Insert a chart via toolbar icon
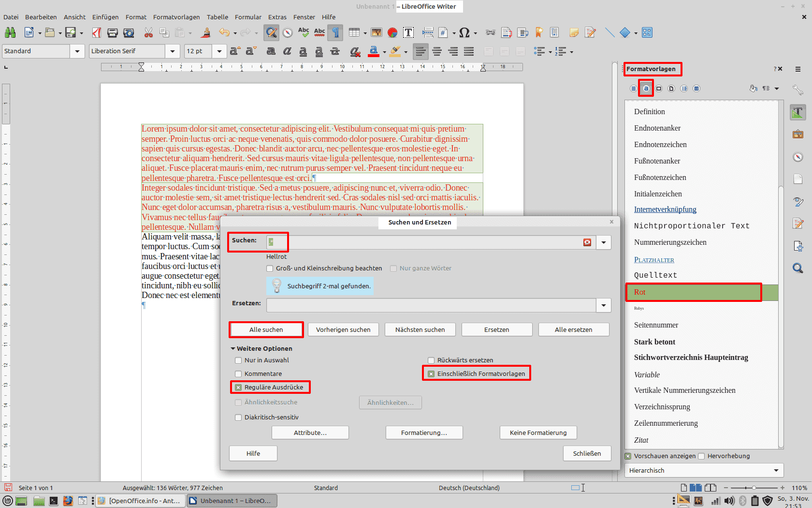The height and width of the screenshot is (508, 812). [x=392, y=32]
